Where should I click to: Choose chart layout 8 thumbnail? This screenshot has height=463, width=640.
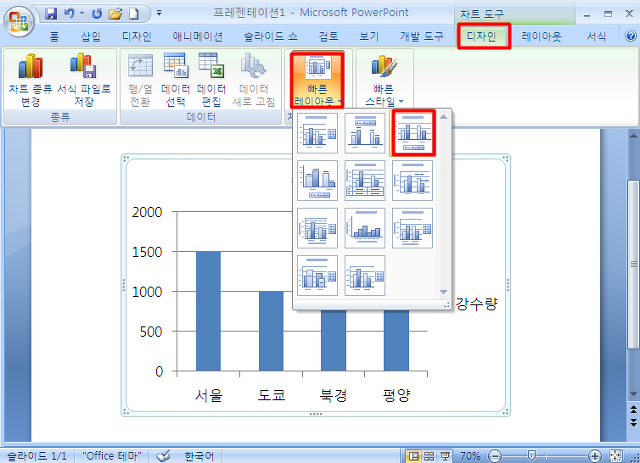click(365, 228)
